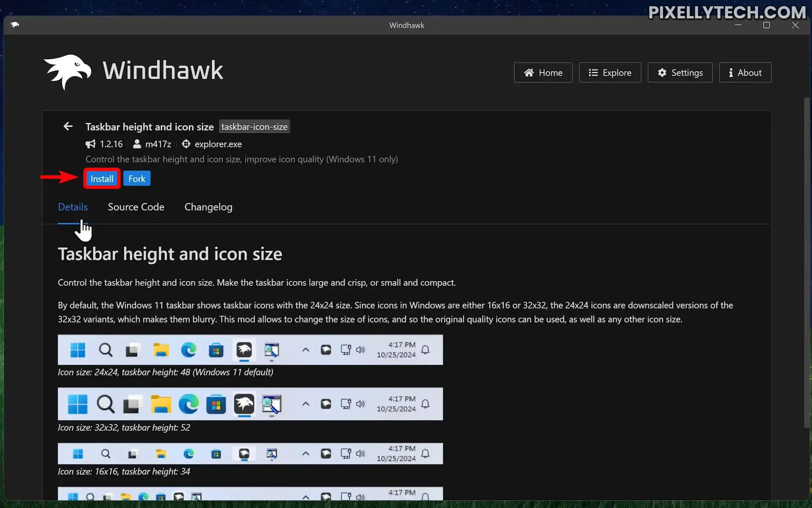Screen dimensions: 812x508
Task: Click the 'Taskbar height and icon size' heading
Action: [170, 254]
